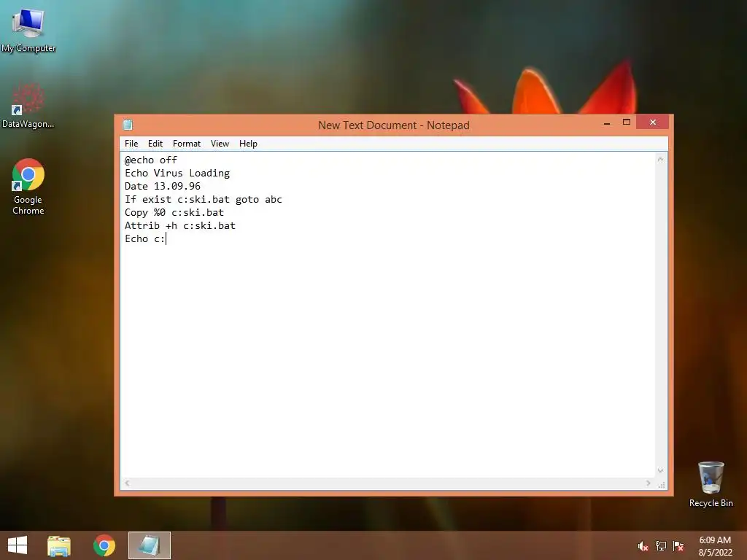Open the Format menu
The image size is (747, 560).
point(187,144)
